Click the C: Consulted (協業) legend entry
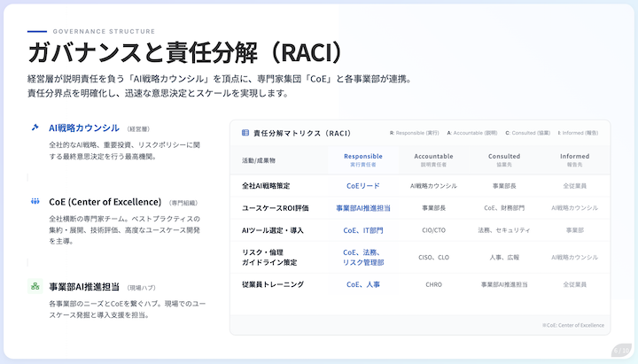638x364 pixels. point(528,133)
